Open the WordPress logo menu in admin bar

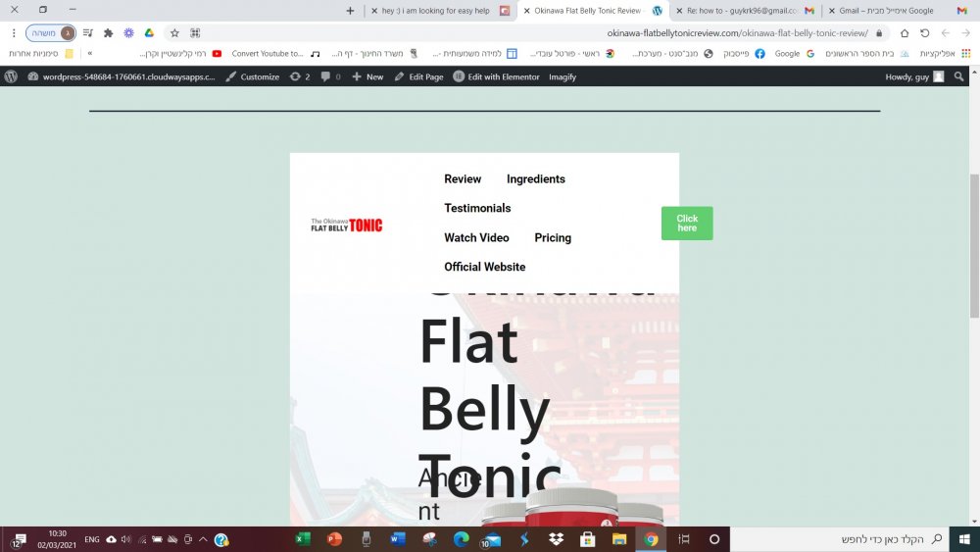point(11,76)
